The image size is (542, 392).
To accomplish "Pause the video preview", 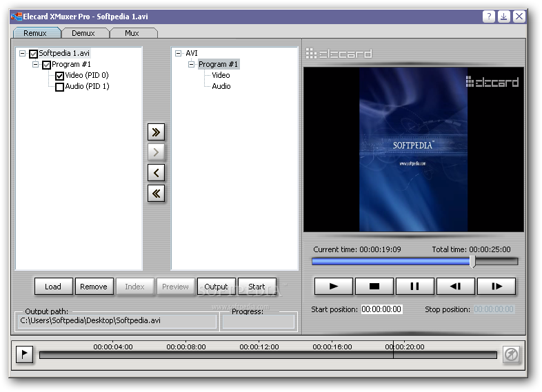I will [415, 286].
